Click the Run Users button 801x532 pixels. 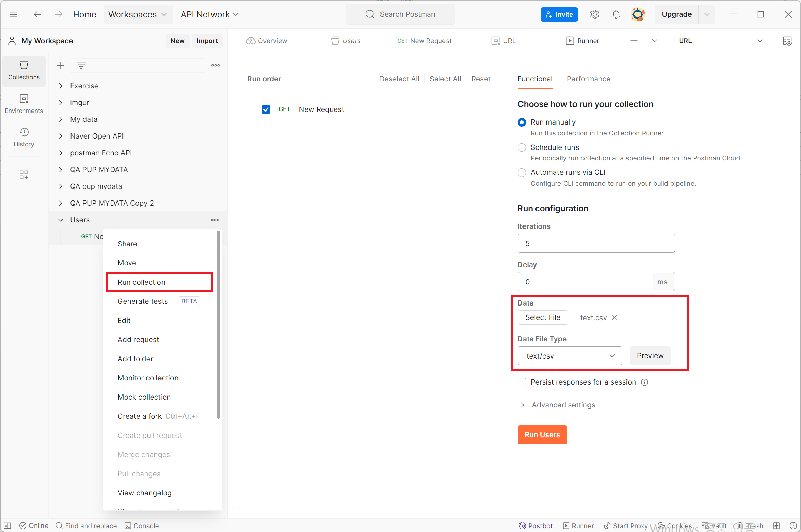pos(542,434)
